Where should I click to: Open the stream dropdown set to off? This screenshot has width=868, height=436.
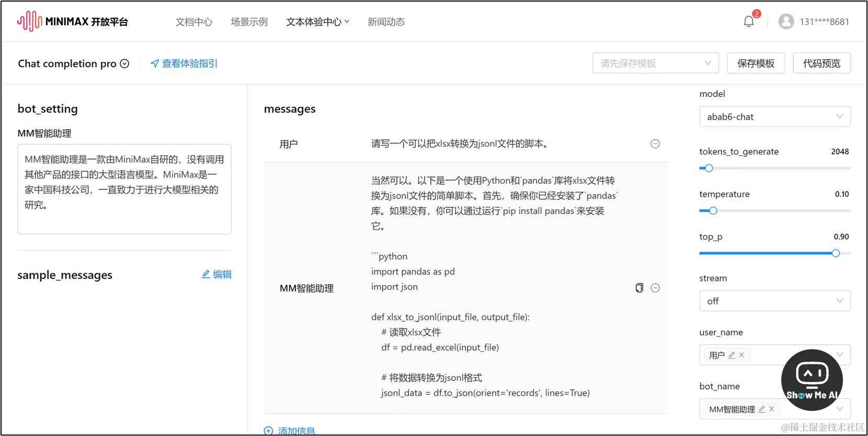775,301
